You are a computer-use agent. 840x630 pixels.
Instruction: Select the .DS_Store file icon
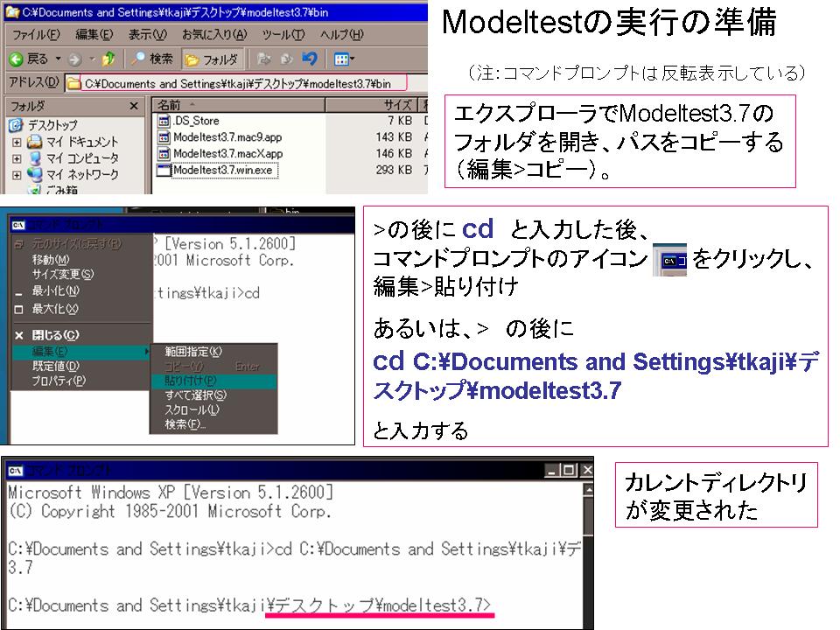pyautogui.click(x=164, y=121)
